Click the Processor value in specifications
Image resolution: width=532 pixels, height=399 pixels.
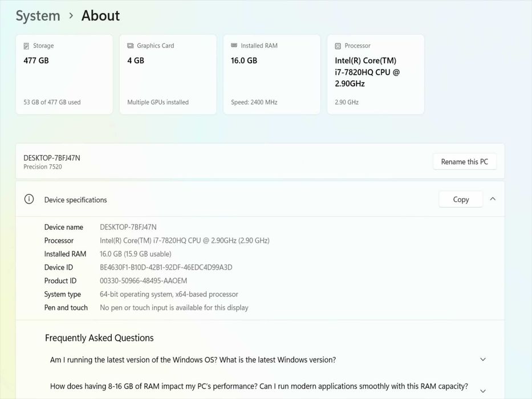pyautogui.click(x=185, y=241)
